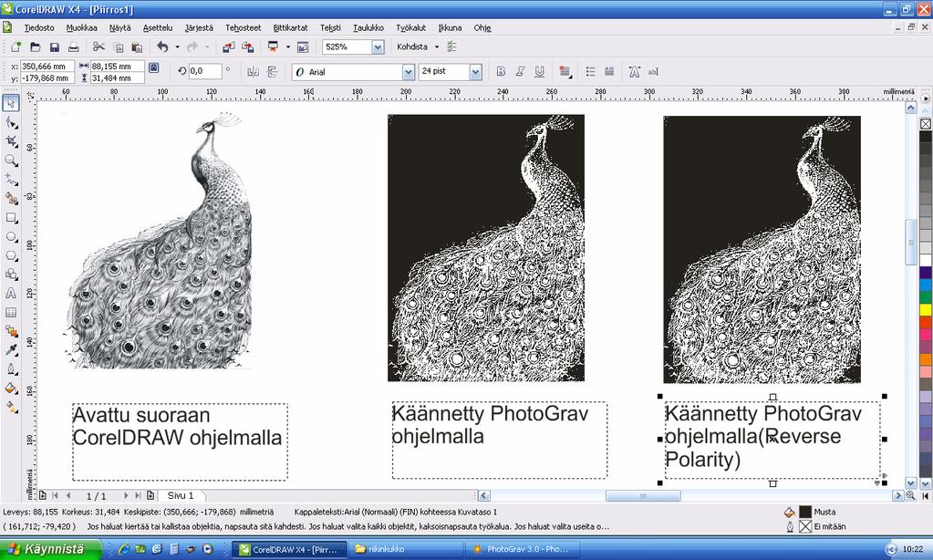Toggle the lock ratio button
Screen dimensions: 933x560
pyautogui.click(x=153, y=67)
